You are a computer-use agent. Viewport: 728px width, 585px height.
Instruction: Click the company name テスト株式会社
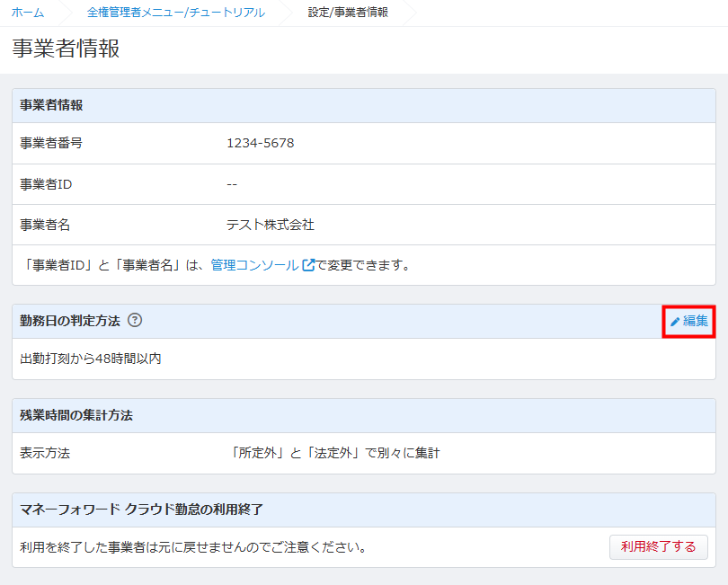271,225
